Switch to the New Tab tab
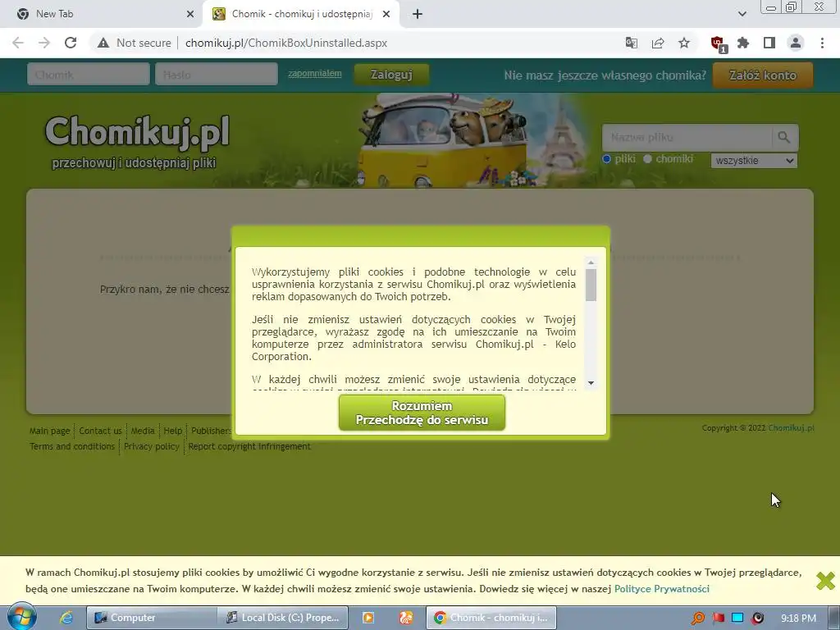The image size is (840, 630). point(101,14)
